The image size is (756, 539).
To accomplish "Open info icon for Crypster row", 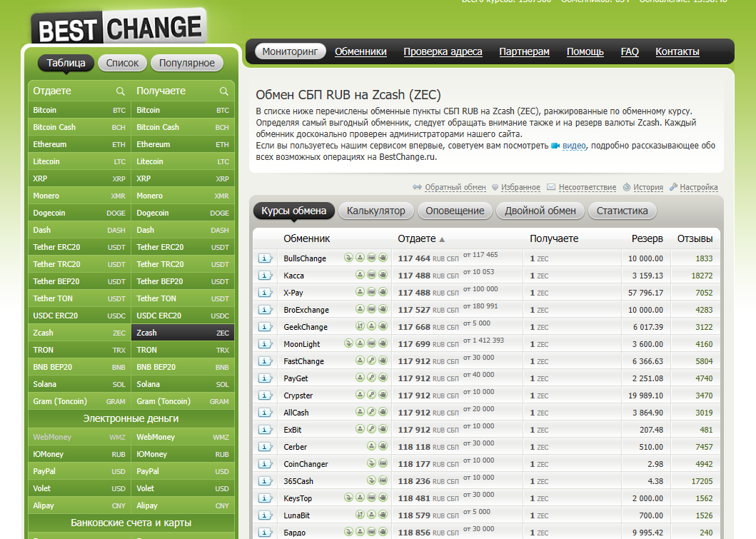I will (x=265, y=396).
